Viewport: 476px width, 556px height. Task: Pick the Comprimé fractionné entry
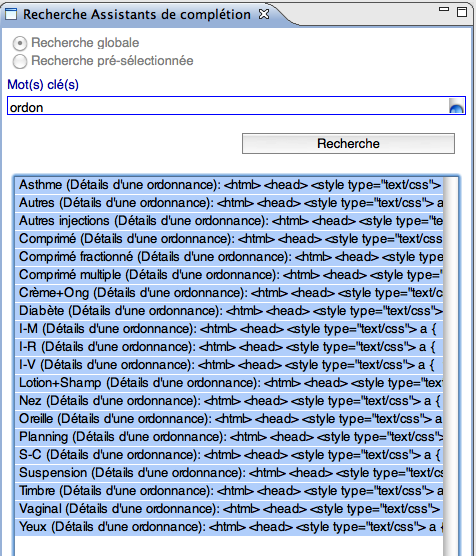229,257
